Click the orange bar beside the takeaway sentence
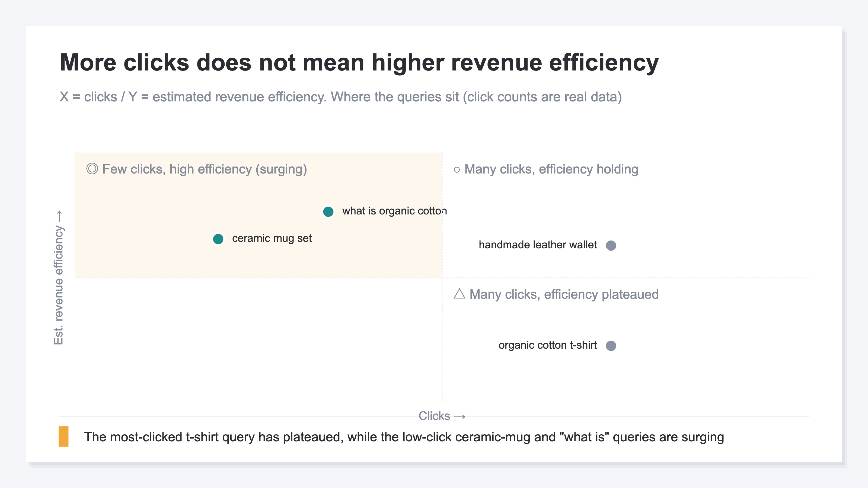Image resolution: width=868 pixels, height=488 pixels. pyautogui.click(x=63, y=436)
